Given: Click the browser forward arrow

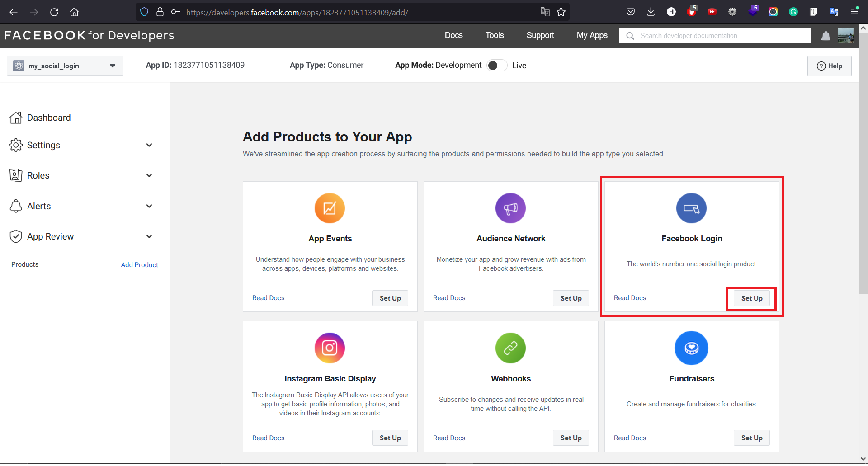Looking at the screenshot, I should pyautogui.click(x=34, y=12).
